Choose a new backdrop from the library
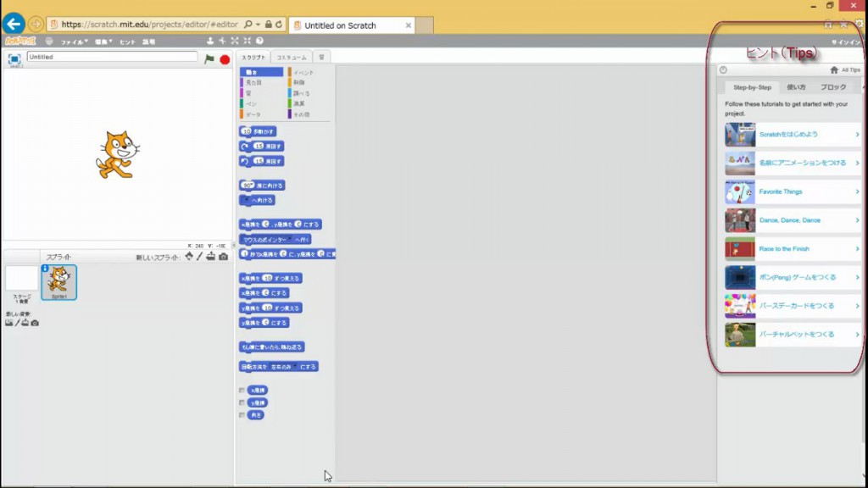Image resolution: width=868 pixels, height=488 pixels. pos(8,323)
